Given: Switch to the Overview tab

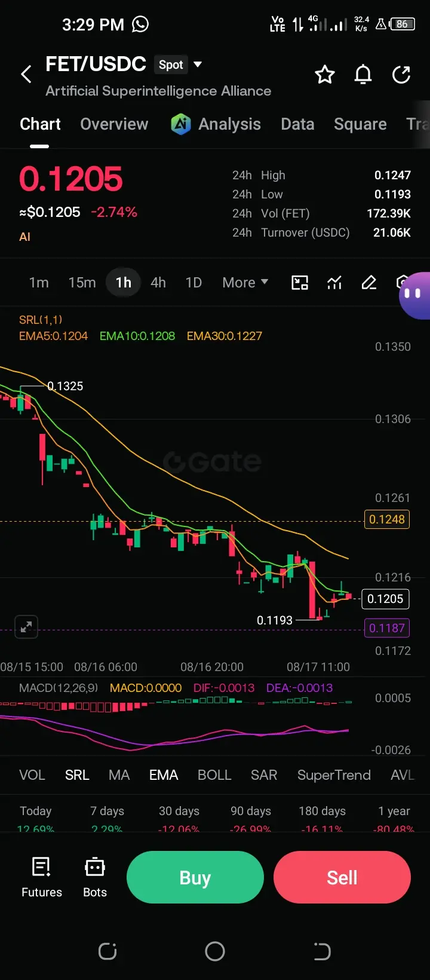Looking at the screenshot, I should pyautogui.click(x=114, y=124).
